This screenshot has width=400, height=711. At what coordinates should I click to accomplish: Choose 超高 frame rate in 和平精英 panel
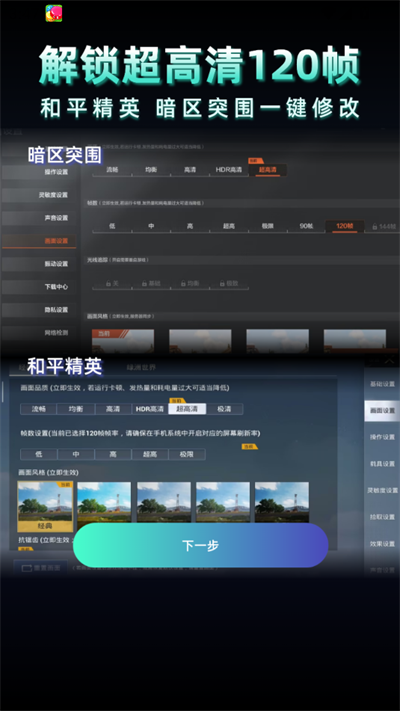(150, 454)
